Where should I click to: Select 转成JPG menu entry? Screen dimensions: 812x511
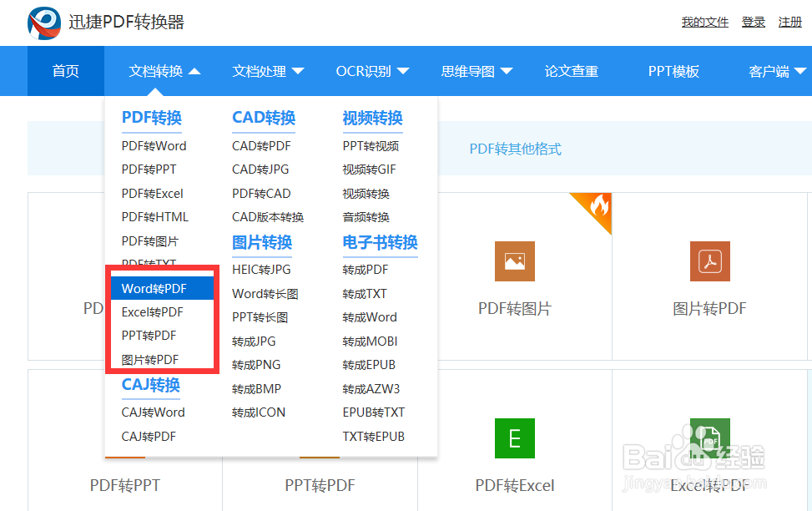click(x=253, y=342)
